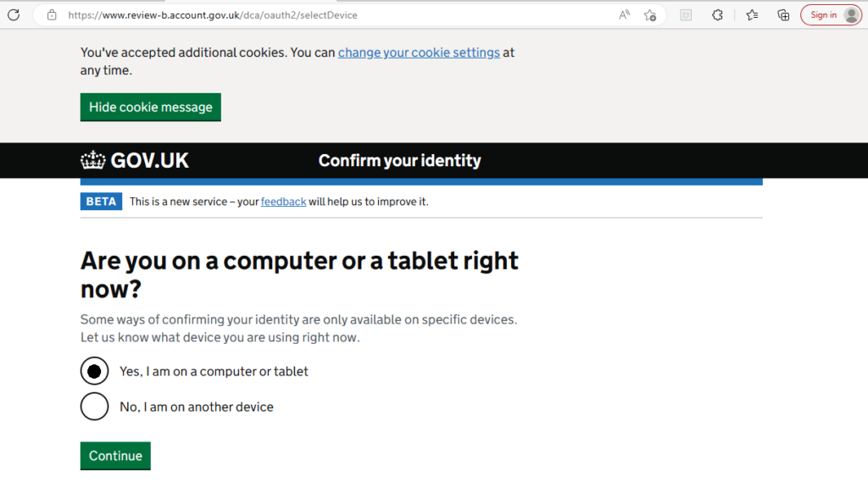The height and width of the screenshot is (488, 868).
Task: Click the GOV.UK crown logo
Action: [x=135, y=160]
